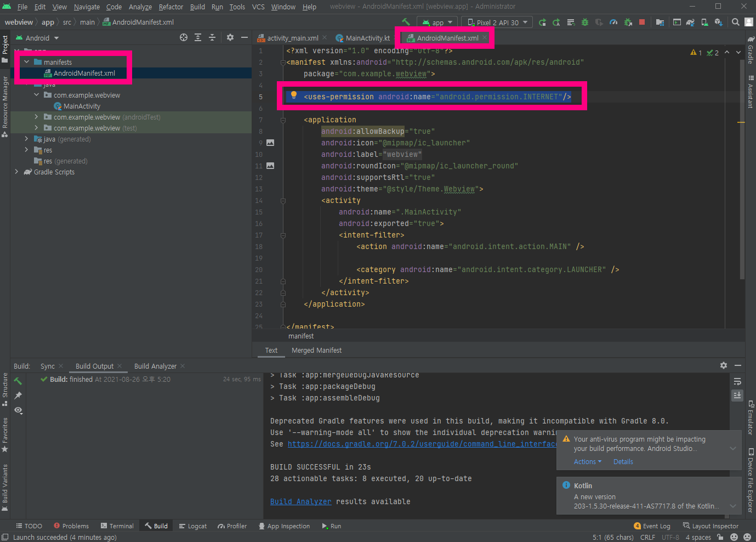Switch to the MainActivity.kt editor tab
Screen dimensions: 756x542
click(367, 38)
